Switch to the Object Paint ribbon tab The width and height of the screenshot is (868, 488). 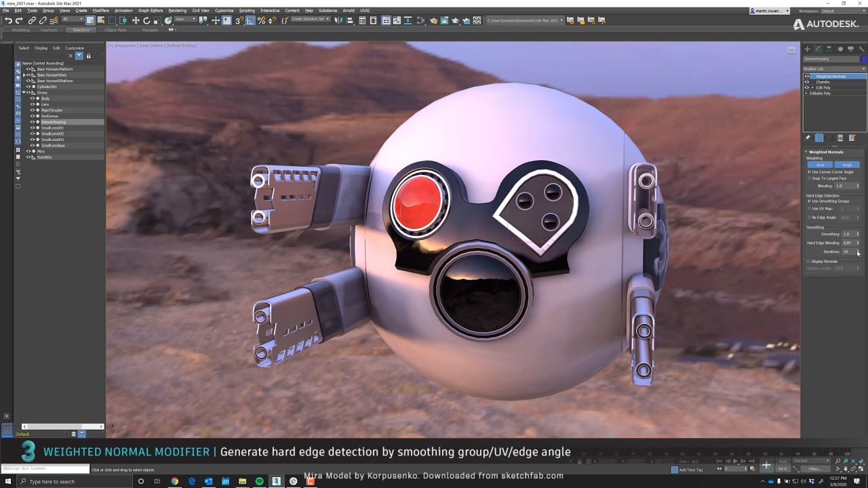pyautogui.click(x=115, y=30)
